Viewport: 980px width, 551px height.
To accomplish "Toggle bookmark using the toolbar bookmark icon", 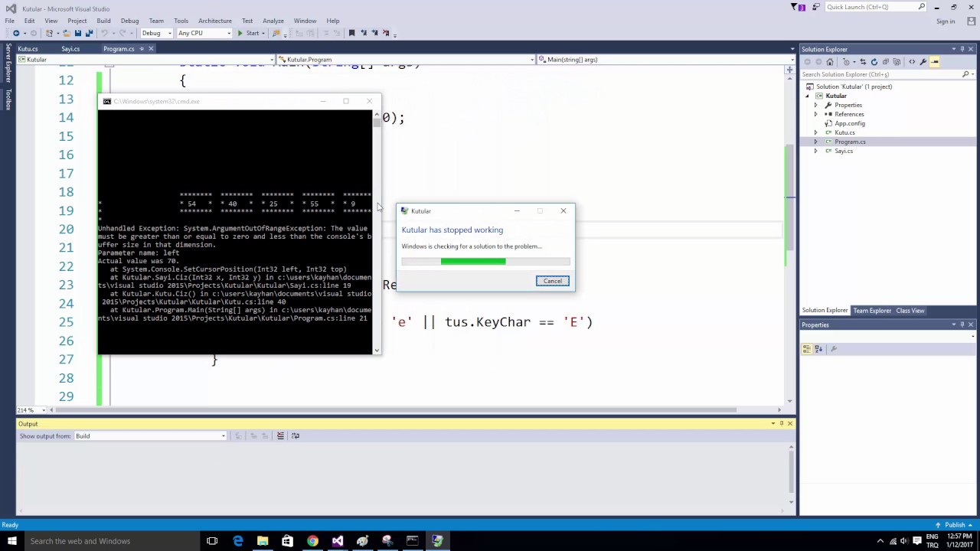I will click(351, 33).
